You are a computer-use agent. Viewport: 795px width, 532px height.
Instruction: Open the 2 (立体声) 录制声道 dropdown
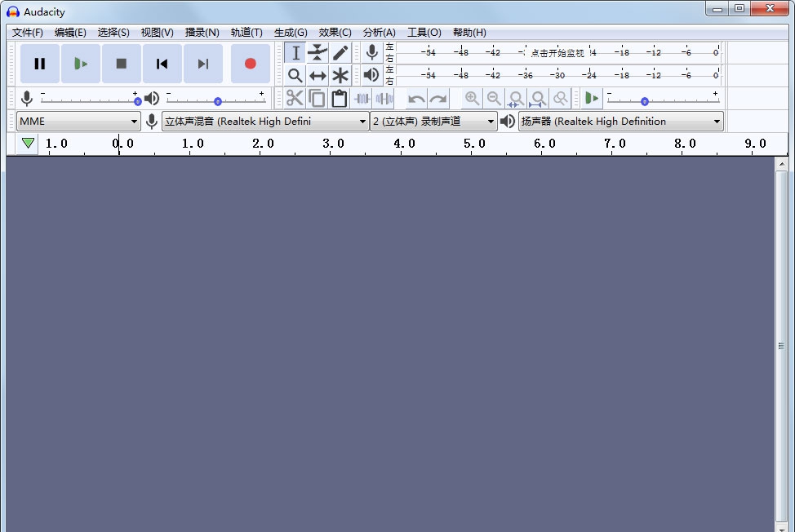[x=433, y=122]
